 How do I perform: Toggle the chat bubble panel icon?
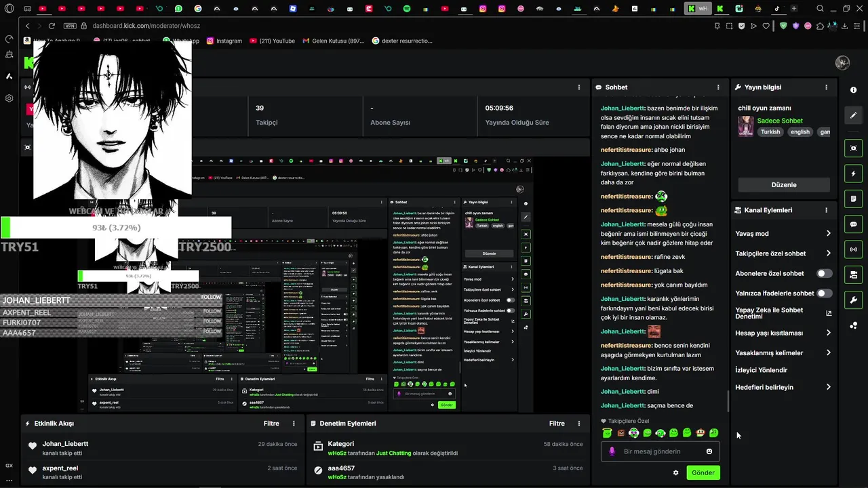click(853, 224)
